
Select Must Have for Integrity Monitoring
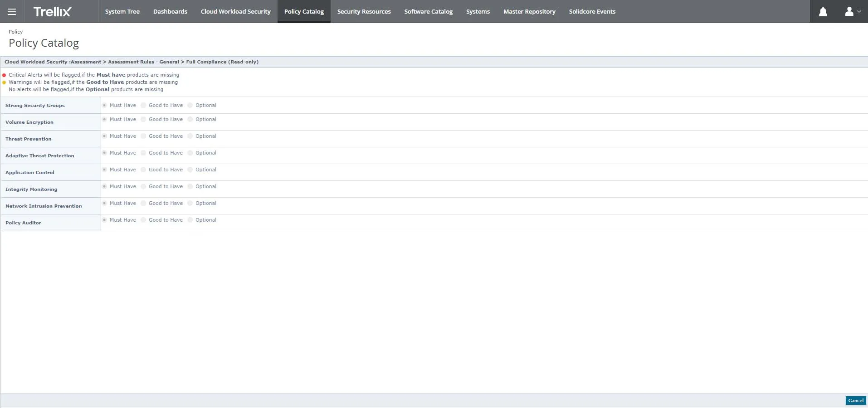pos(104,186)
